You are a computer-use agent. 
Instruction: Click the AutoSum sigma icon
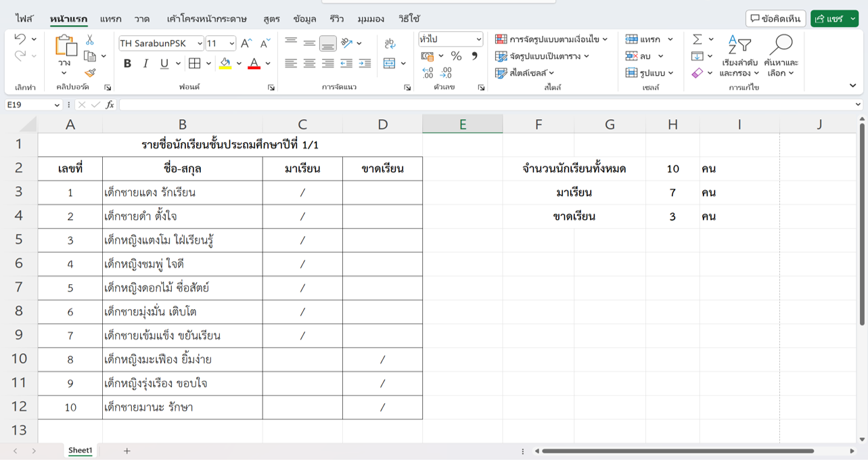point(697,39)
